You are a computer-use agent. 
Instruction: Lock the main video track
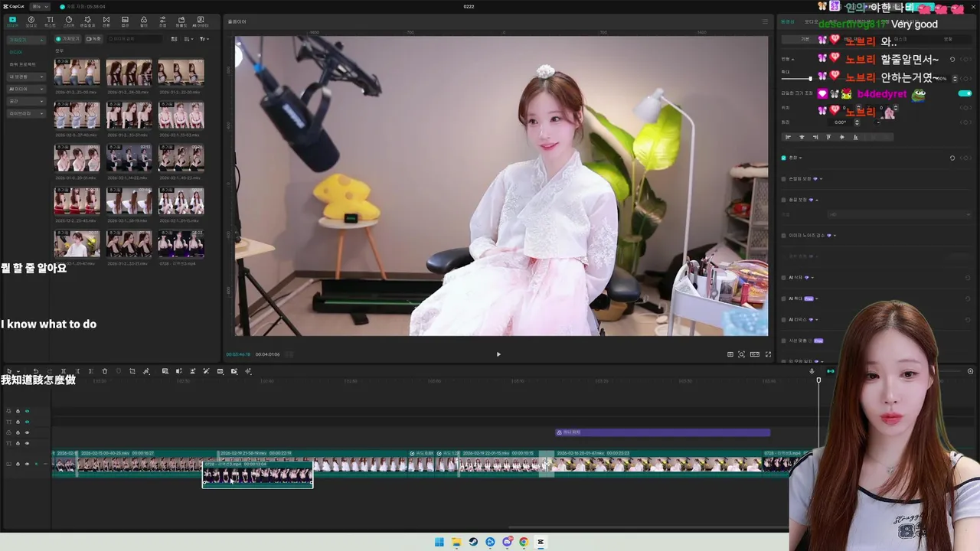pos(18,464)
